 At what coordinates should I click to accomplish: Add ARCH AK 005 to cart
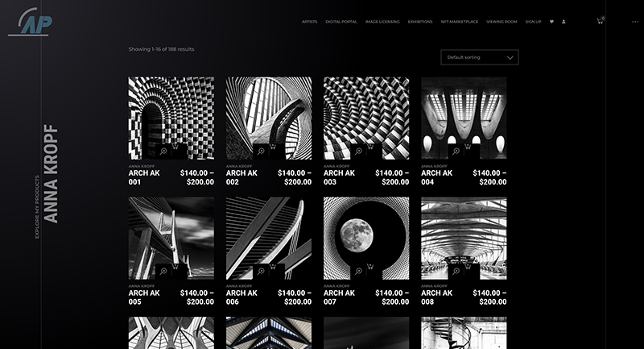[x=175, y=267]
